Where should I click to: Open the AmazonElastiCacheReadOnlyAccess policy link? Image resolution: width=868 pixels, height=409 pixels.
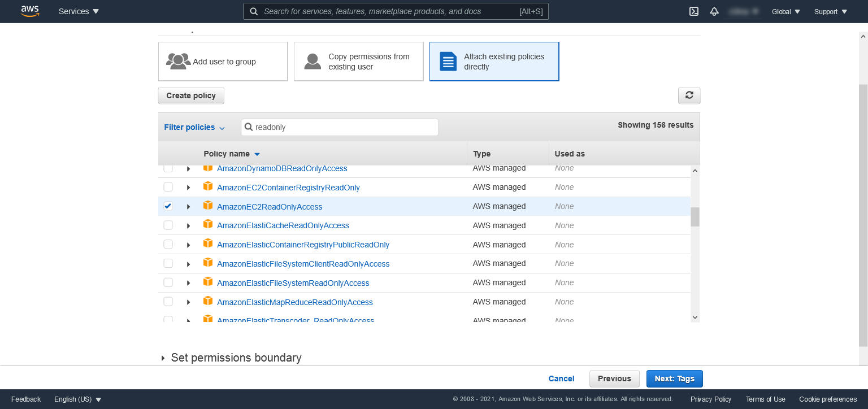click(283, 225)
